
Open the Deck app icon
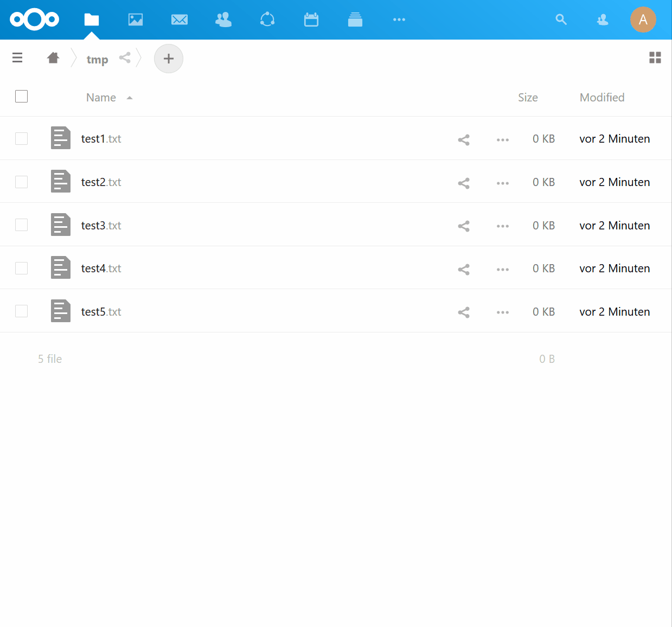tap(355, 20)
